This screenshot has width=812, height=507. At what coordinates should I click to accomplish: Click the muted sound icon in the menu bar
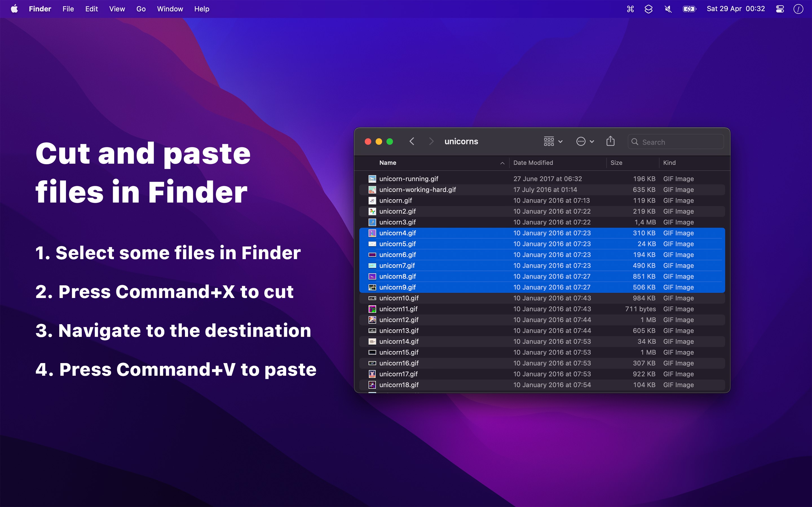(668, 9)
